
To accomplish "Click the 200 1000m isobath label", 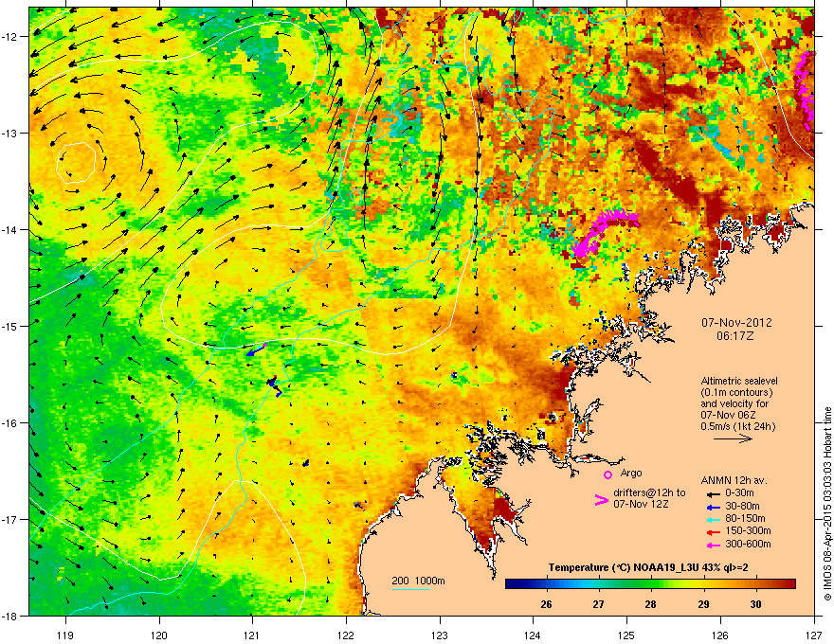I will click(418, 581).
